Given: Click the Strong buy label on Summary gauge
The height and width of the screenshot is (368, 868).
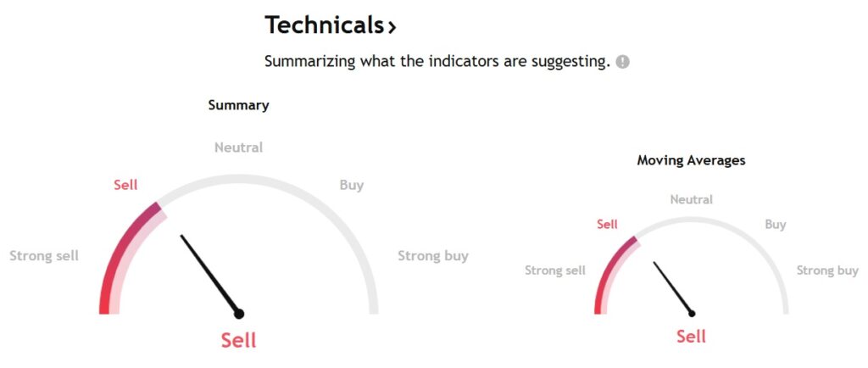Looking at the screenshot, I should [433, 256].
